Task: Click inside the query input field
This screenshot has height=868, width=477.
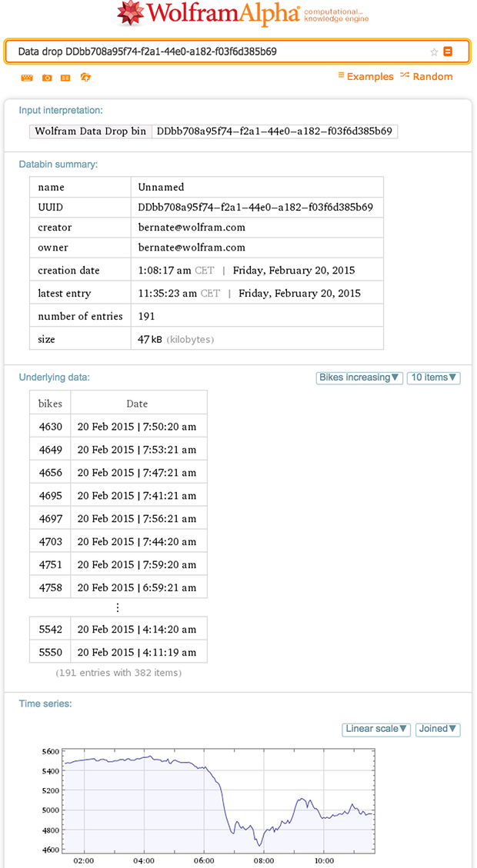Action: pos(192,51)
